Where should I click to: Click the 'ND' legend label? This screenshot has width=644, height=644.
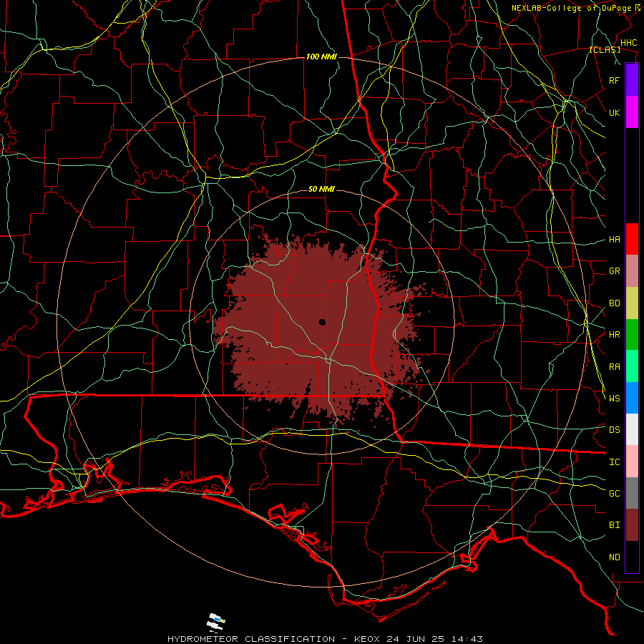(x=614, y=557)
